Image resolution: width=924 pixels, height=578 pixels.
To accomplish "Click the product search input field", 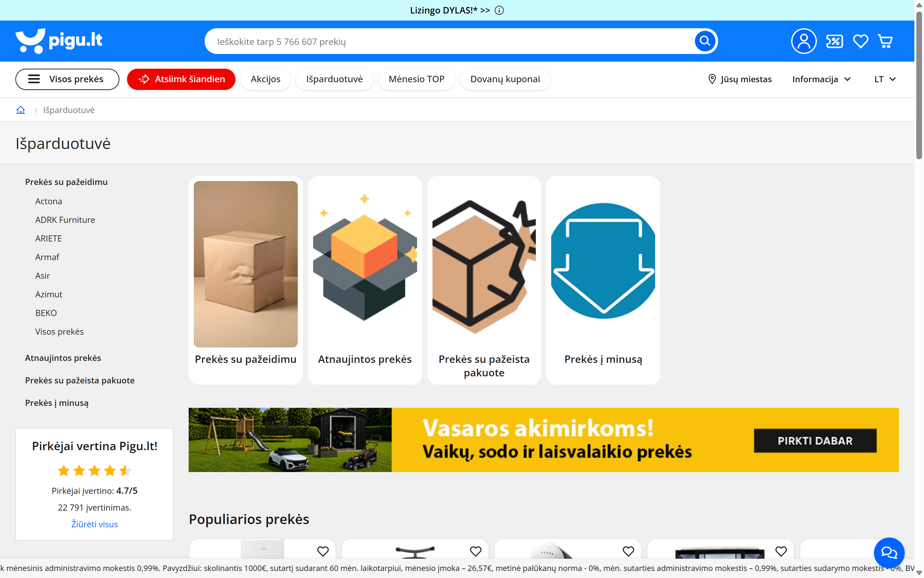I will coord(450,41).
